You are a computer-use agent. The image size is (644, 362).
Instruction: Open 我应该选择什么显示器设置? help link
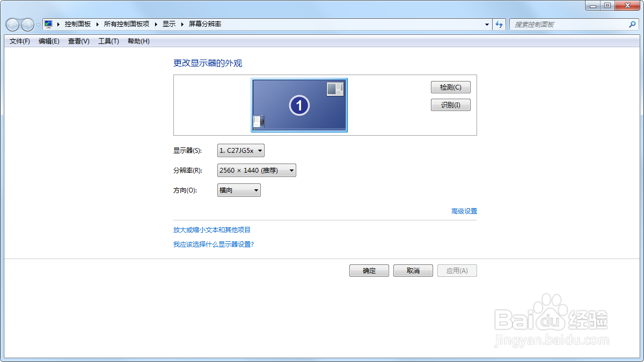(214, 245)
